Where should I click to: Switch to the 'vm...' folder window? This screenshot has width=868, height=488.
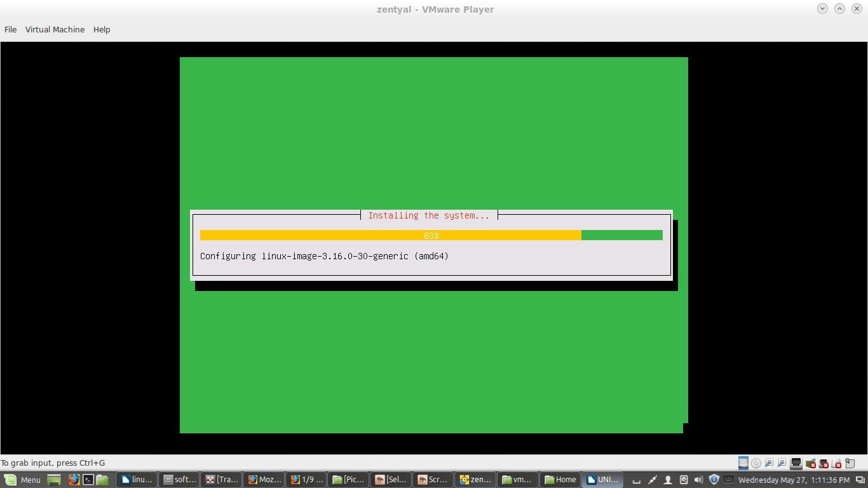518,480
